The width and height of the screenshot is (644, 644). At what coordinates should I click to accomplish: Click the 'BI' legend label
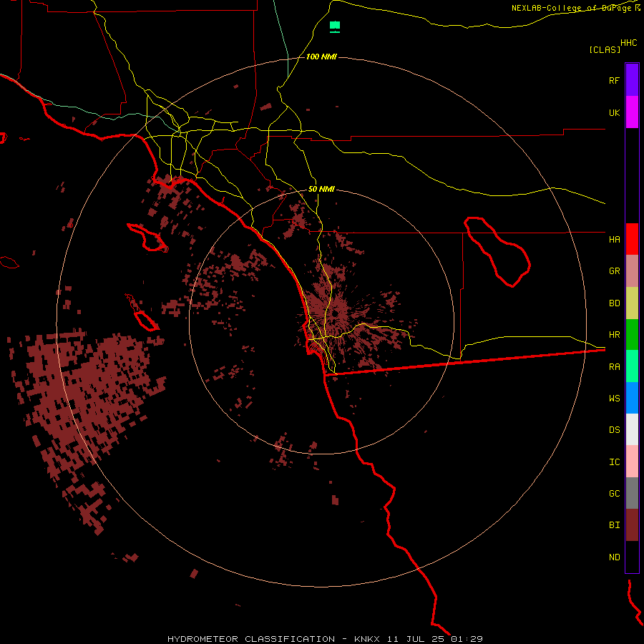[614, 525]
